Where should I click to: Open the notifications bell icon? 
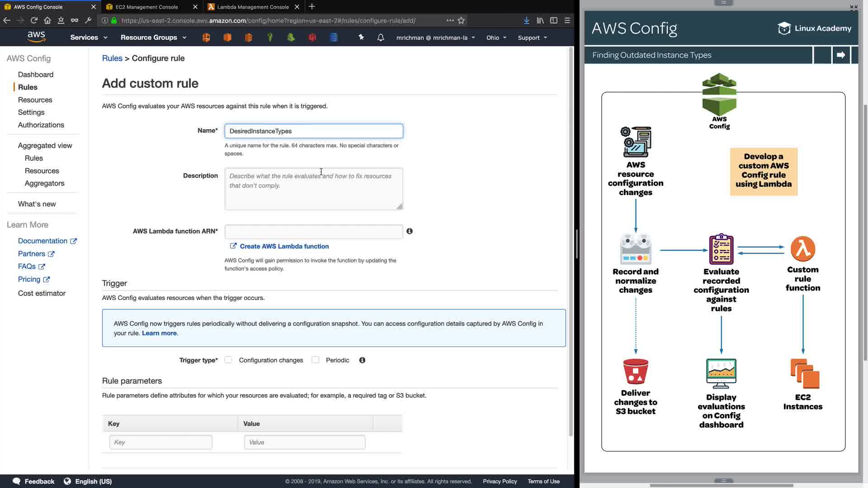click(x=381, y=38)
